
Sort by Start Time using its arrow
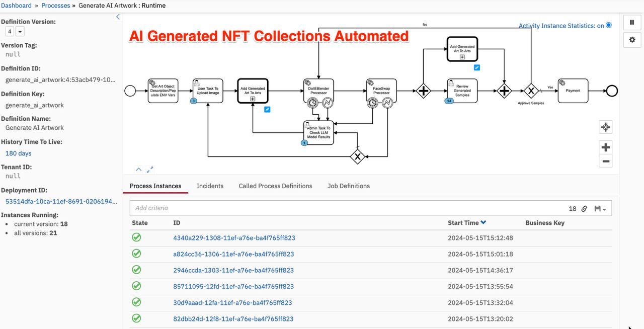(x=484, y=222)
